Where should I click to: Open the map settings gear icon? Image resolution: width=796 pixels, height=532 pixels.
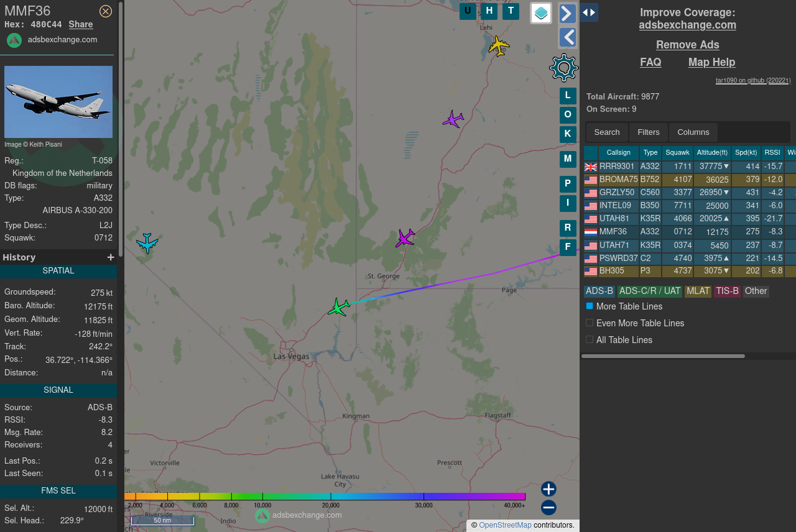pyautogui.click(x=564, y=68)
